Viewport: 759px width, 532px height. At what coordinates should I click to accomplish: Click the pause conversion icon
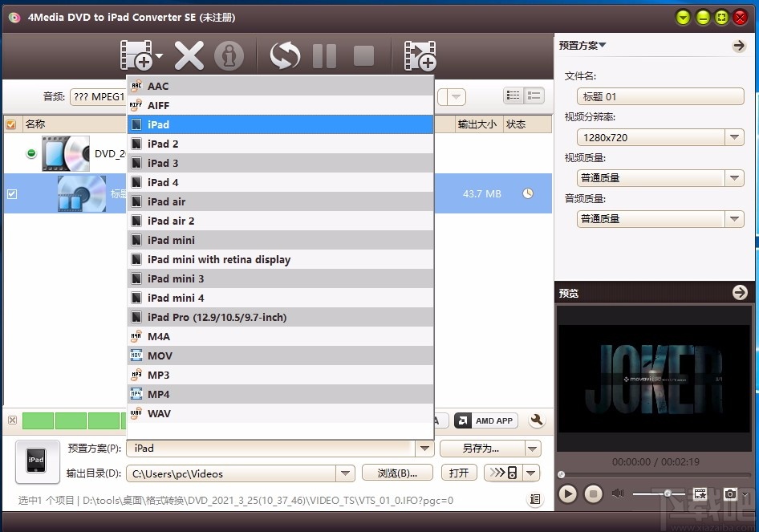click(x=324, y=56)
